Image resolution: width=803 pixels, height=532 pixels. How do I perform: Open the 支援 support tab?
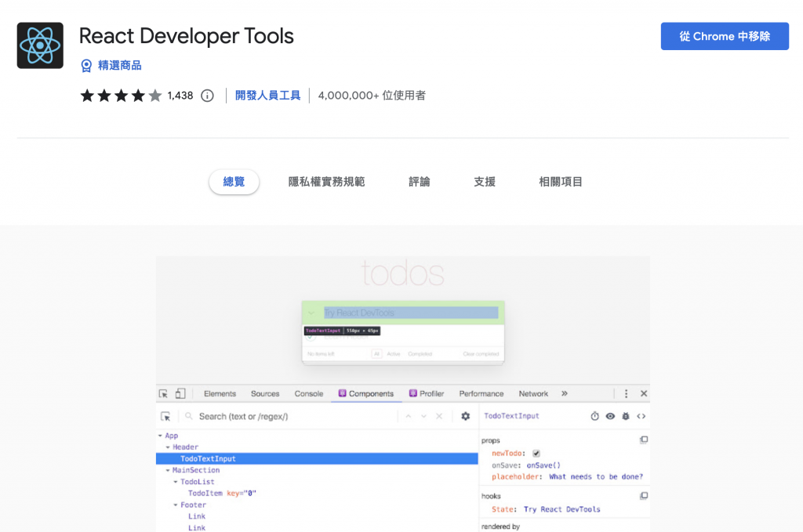coord(485,182)
